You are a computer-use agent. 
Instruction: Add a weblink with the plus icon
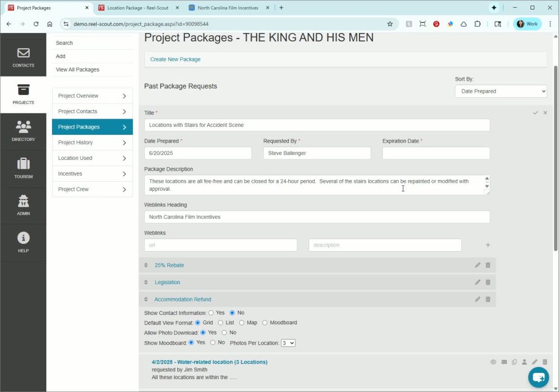[x=488, y=245]
